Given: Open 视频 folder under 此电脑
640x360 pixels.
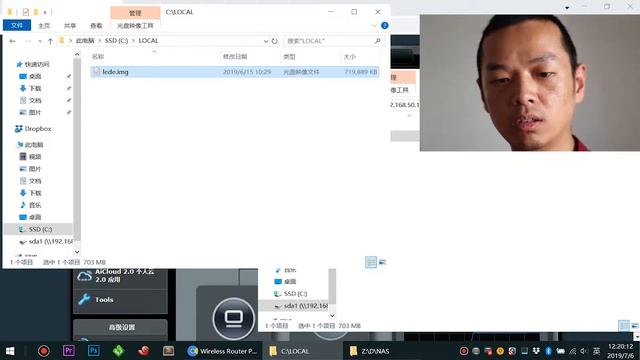Looking at the screenshot, I should pos(35,157).
